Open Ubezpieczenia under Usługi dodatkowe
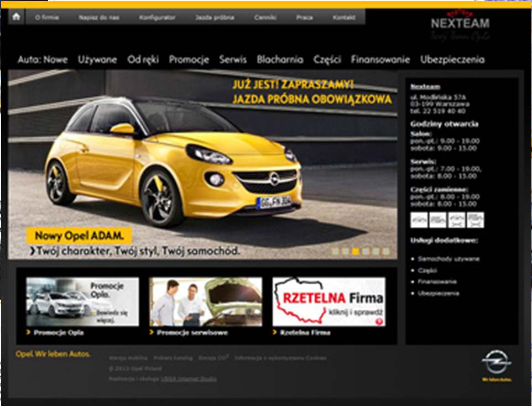The width and height of the screenshot is (532, 406). point(439,293)
